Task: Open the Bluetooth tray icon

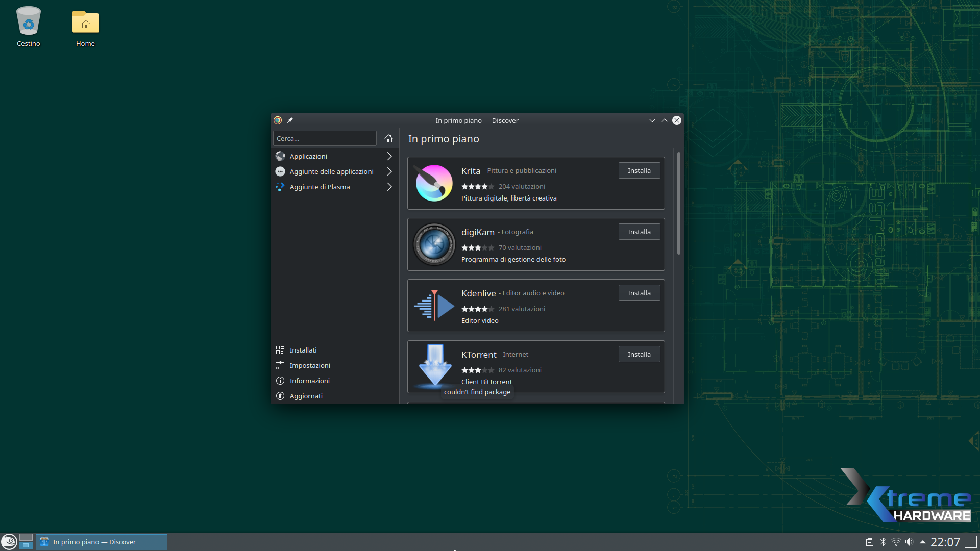Action: (x=883, y=542)
